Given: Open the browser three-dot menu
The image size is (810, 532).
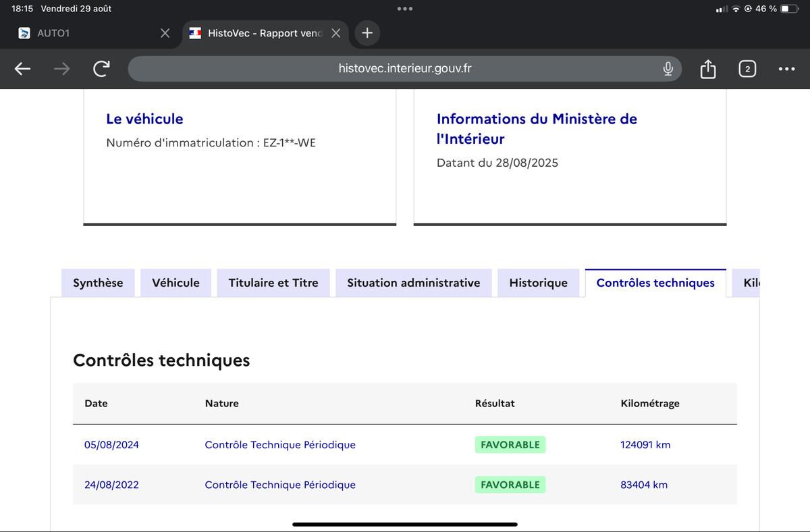Looking at the screenshot, I should [x=786, y=69].
